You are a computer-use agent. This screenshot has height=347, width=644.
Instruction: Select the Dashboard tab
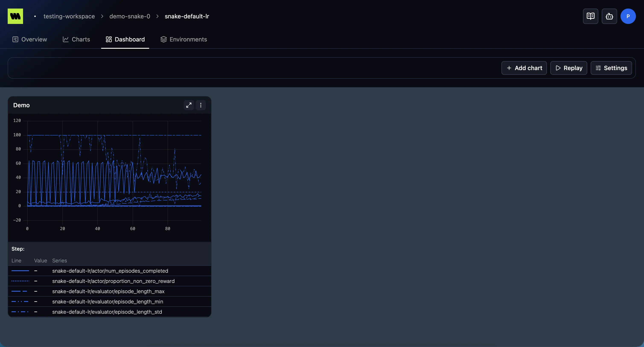pos(125,39)
